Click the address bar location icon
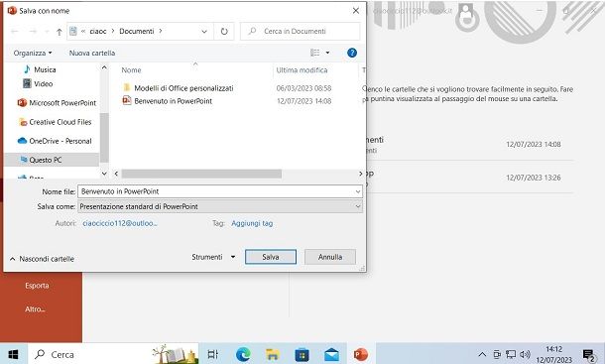The height and width of the screenshot is (364, 605). tap(73, 32)
